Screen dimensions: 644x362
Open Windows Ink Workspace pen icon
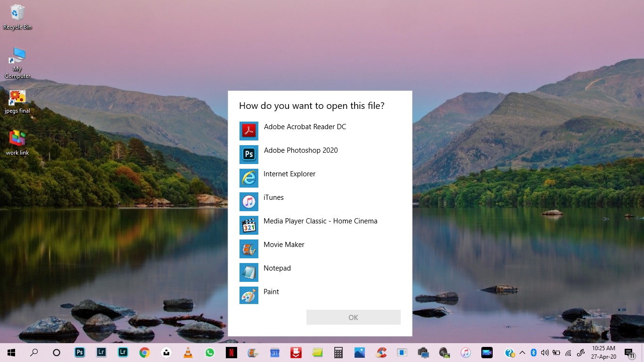[x=581, y=353]
